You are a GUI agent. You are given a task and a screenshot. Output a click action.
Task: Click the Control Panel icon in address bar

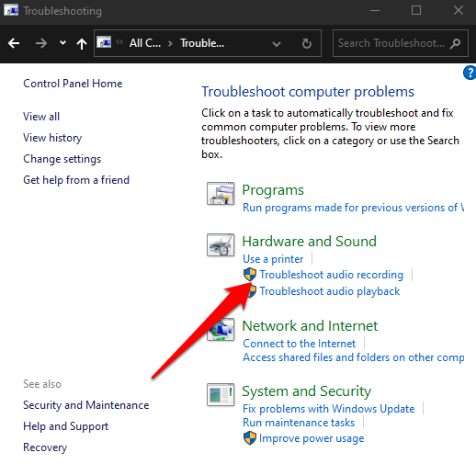[104, 42]
